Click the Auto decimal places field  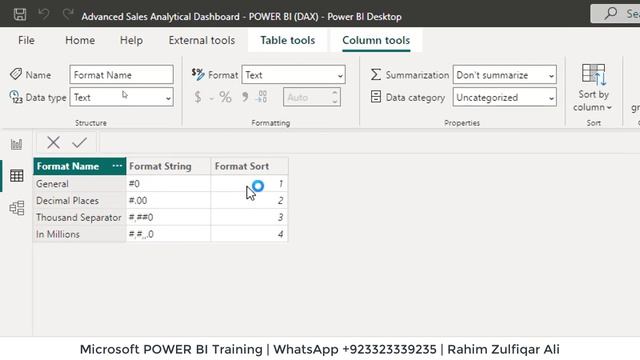click(312, 97)
